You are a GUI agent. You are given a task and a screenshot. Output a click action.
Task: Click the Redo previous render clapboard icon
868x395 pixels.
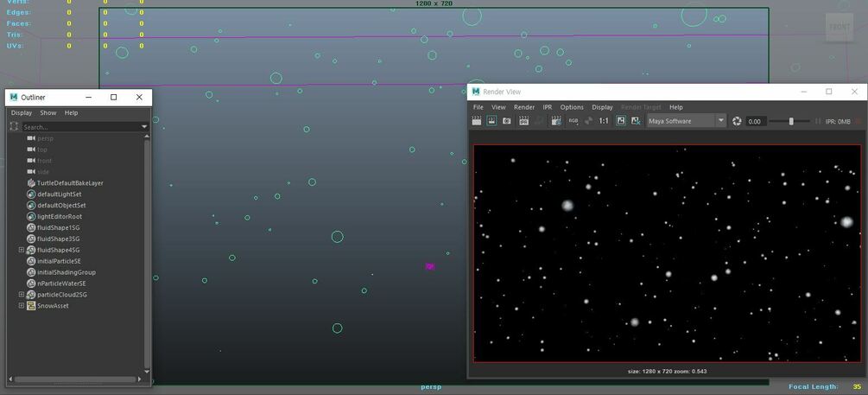pyautogui.click(x=476, y=121)
